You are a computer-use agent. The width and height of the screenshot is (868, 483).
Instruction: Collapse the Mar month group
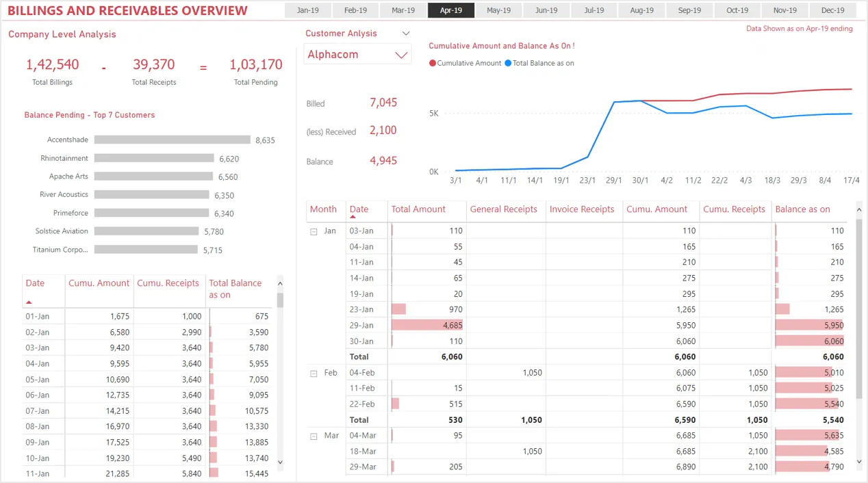tap(314, 436)
